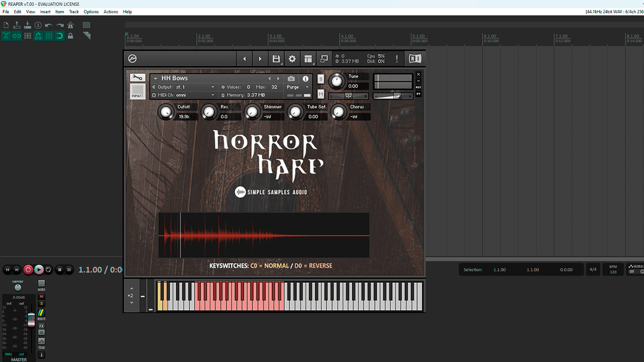Open the Track menu

pos(74,12)
